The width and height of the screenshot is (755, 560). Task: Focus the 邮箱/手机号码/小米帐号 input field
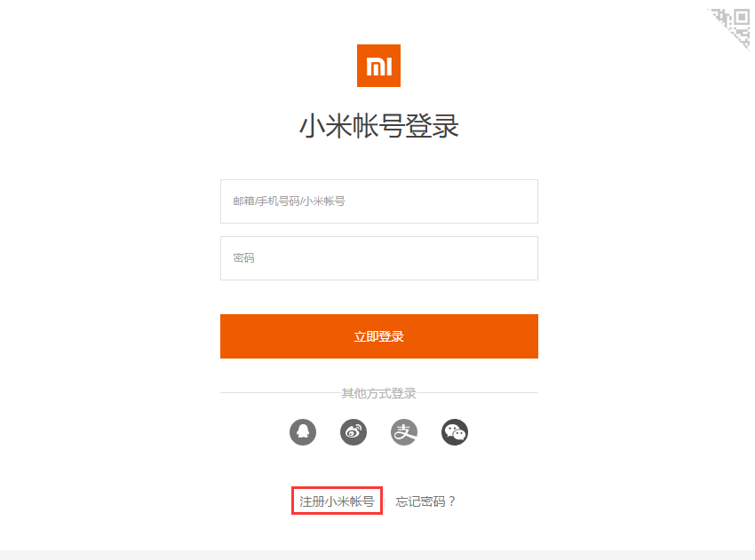379,201
